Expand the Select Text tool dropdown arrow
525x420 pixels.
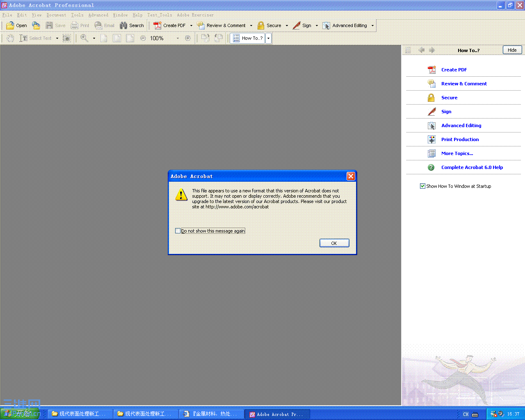[x=57, y=38]
